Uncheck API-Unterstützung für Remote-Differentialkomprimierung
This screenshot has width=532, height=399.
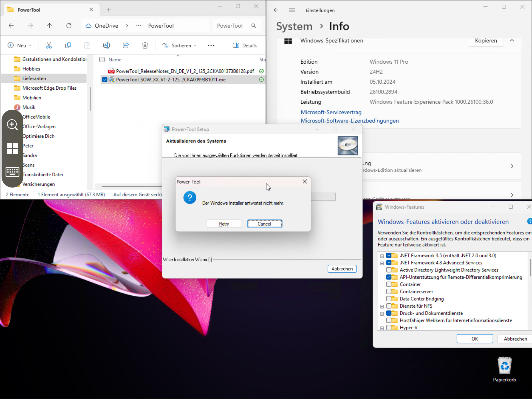click(x=389, y=277)
